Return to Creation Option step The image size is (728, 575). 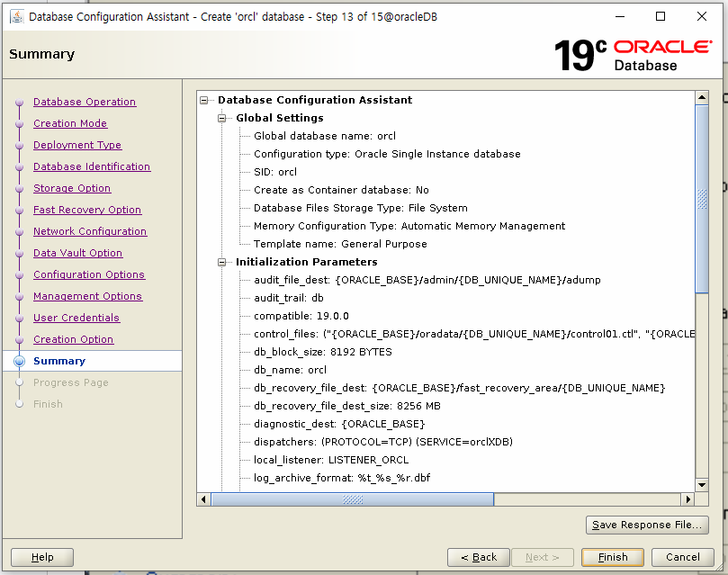74,339
